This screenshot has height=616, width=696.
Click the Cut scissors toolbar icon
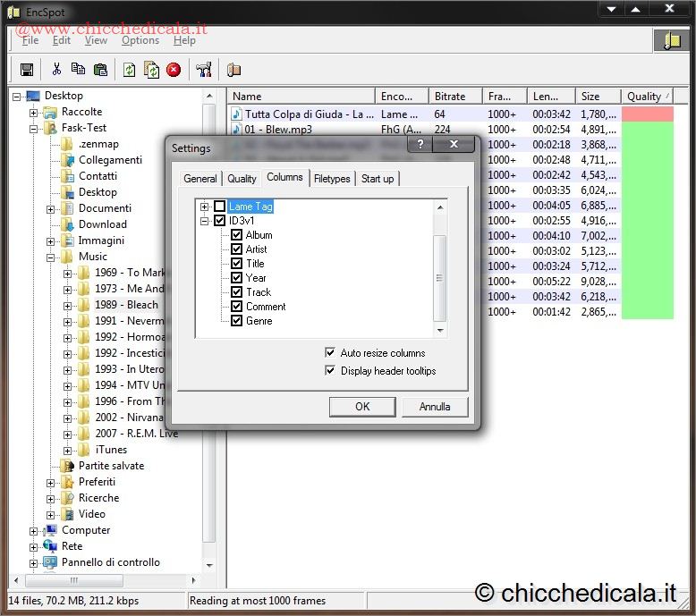point(56,70)
